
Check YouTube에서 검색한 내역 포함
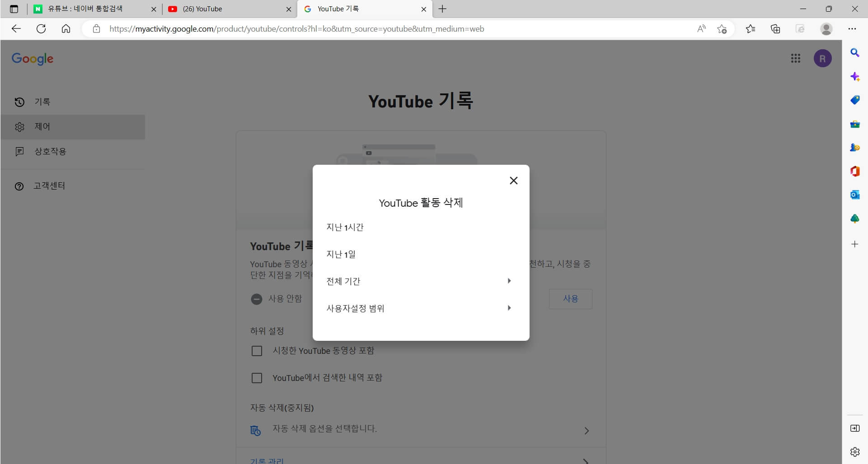(257, 378)
